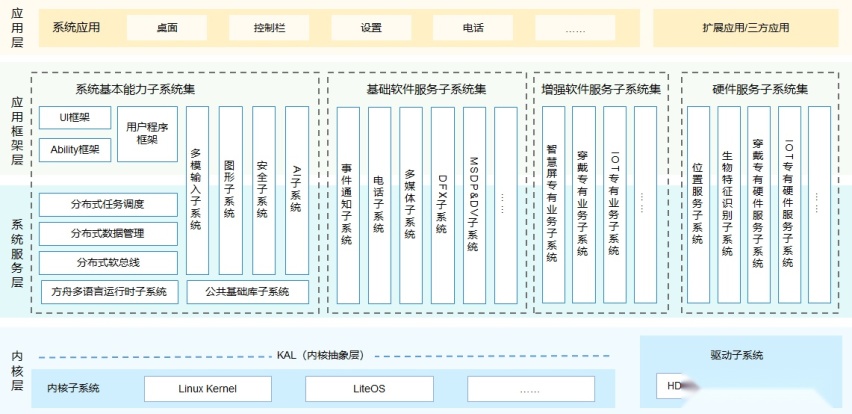The height and width of the screenshot is (414, 852).
Task: Click the 硬件服务子系统集 heading
Action: tap(760, 89)
